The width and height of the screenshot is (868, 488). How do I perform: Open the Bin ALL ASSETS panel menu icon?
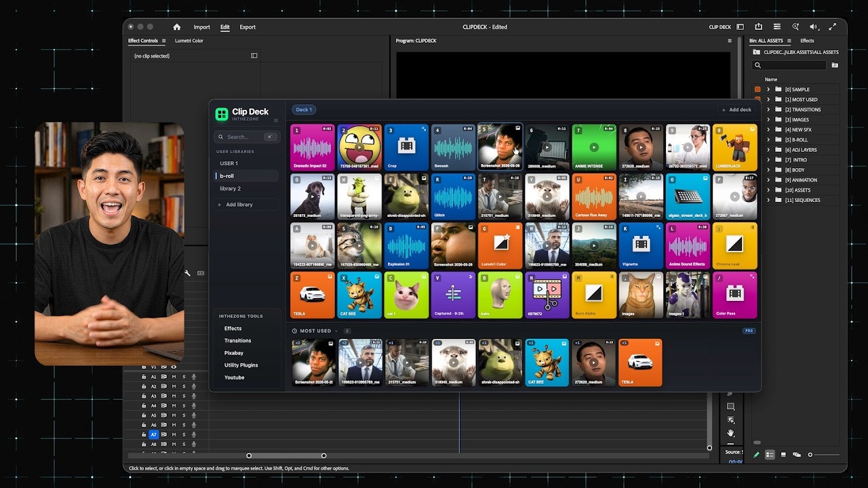tap(789, 41)
